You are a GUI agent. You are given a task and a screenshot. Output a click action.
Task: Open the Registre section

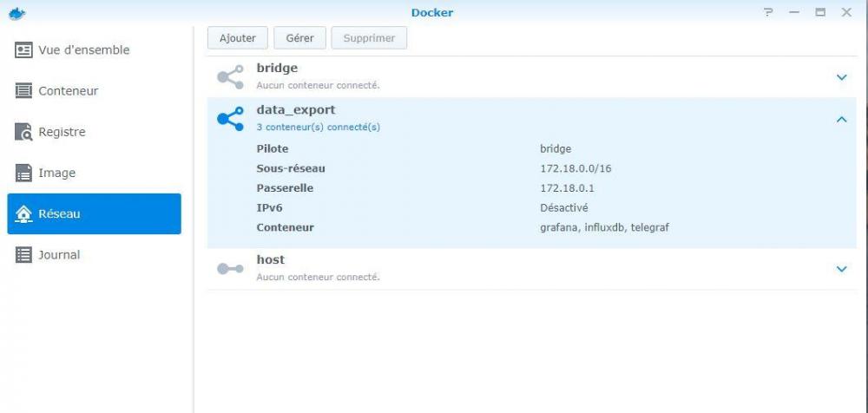tap(94, 132)
